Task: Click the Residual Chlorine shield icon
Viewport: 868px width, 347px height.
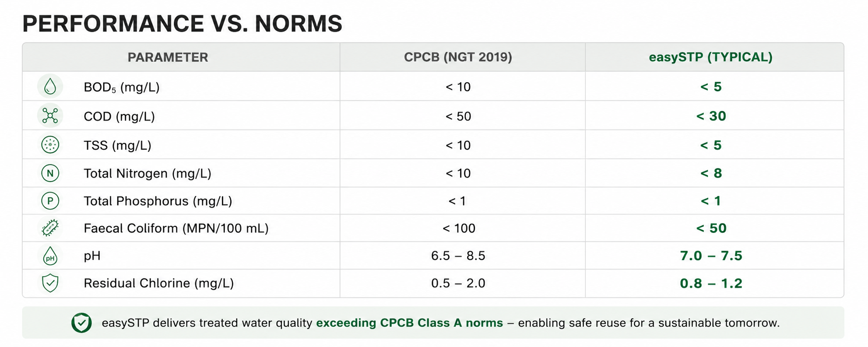Action: click(x=50, y=283)
